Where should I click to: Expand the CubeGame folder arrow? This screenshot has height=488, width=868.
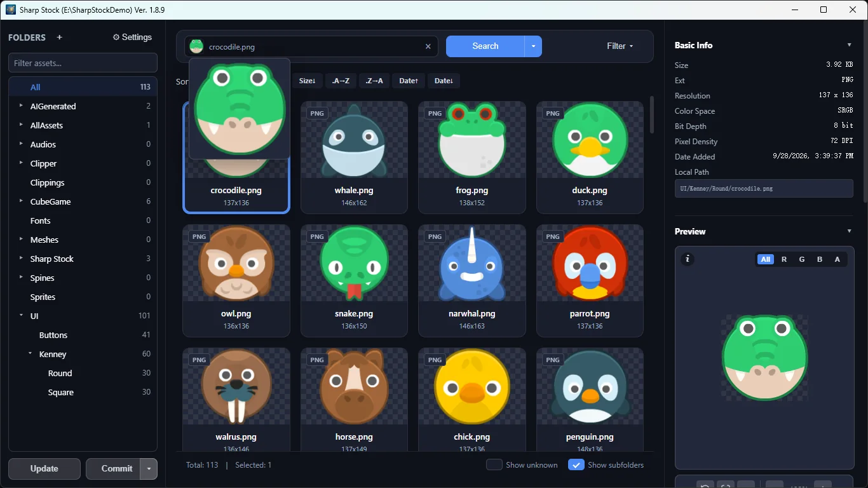[21, 201]
